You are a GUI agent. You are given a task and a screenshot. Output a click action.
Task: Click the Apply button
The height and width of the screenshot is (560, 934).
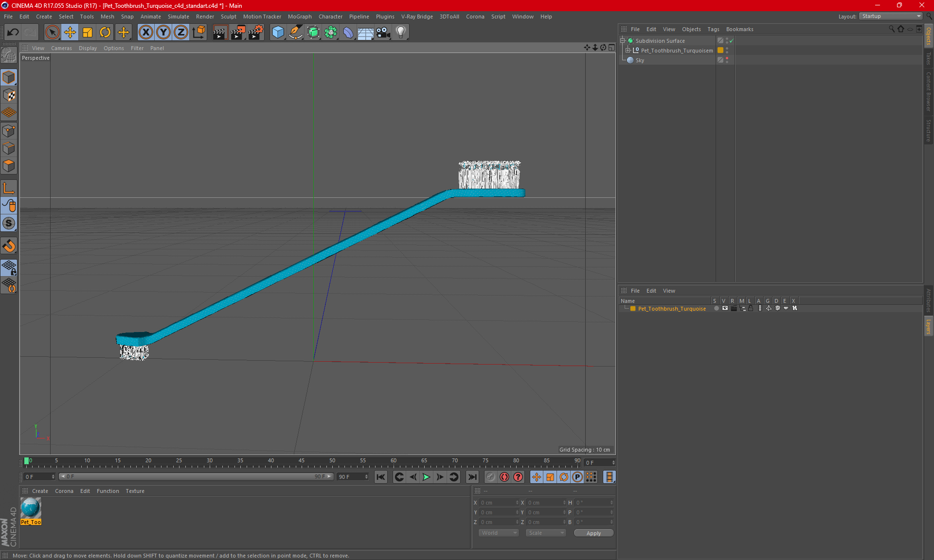pos(593,533)
